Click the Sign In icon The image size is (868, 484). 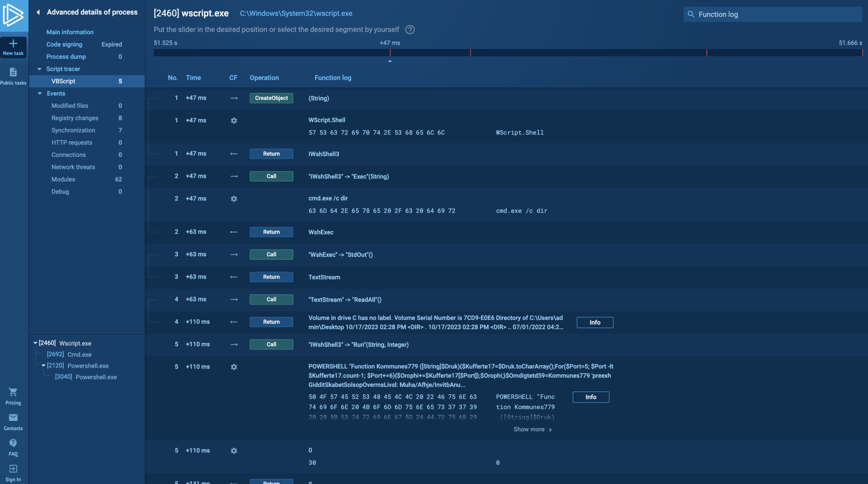(x=13, y=469)
